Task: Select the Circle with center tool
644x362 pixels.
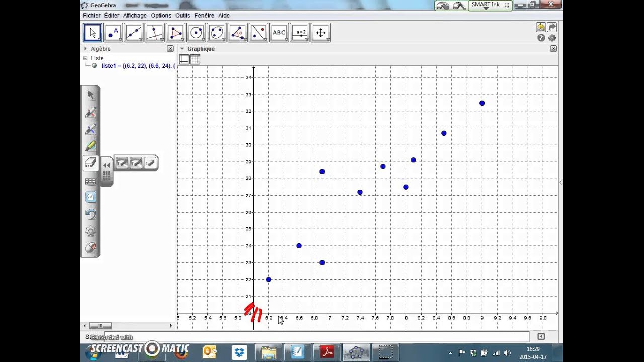Action: (196, 33)
